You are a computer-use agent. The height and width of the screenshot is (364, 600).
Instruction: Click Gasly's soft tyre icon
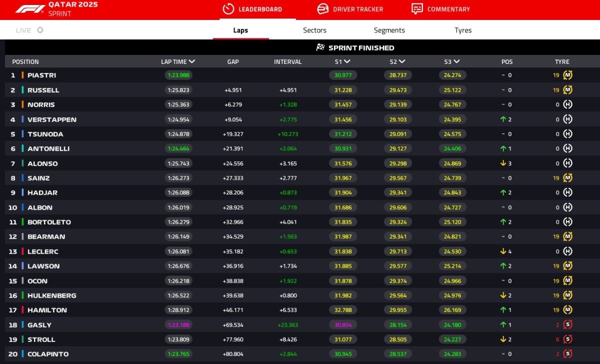pos(567,325)
